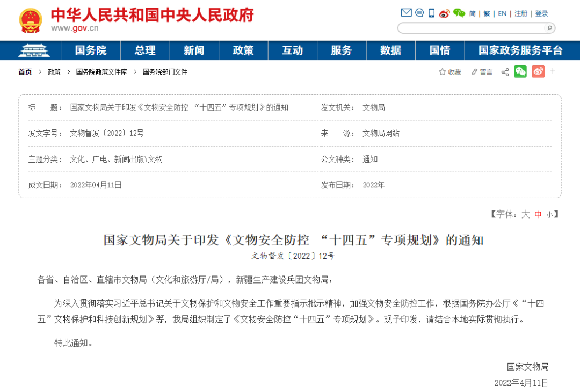
Task: Switch language to EN
Action: (x=502, y=13)
